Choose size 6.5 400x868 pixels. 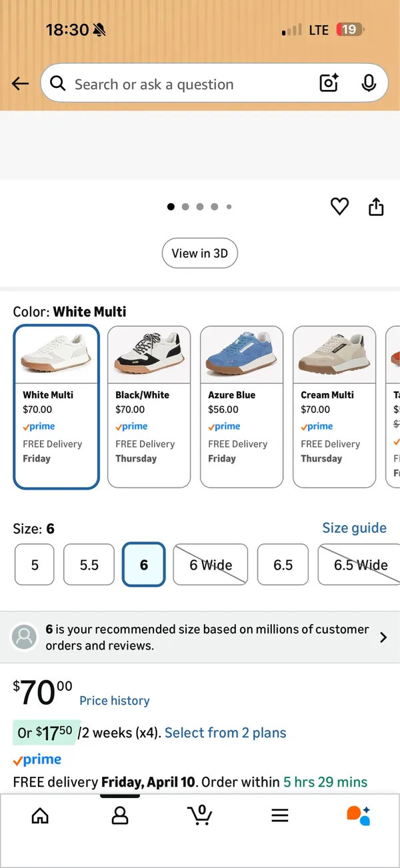coord(283,565)
